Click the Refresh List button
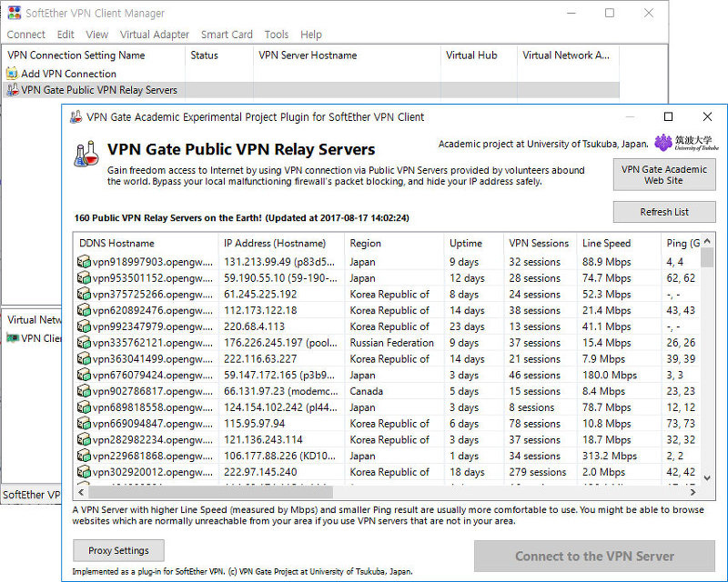Image resolution: width=728 pixels, height=582 pixels. coord(664,212)
